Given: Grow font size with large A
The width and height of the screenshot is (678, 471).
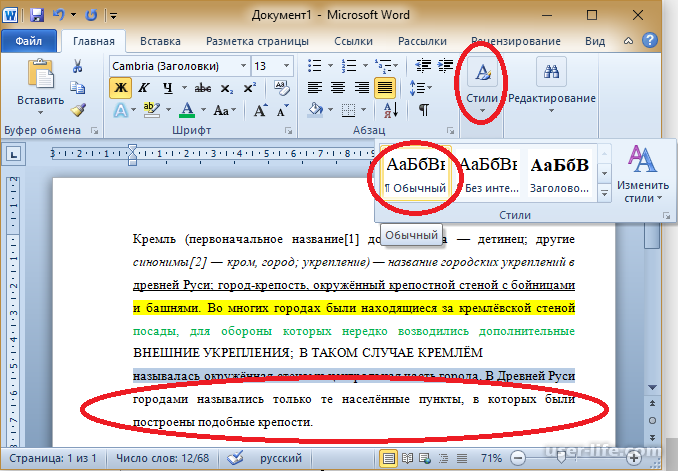Looking at the screenshot, I should (260, 111).
